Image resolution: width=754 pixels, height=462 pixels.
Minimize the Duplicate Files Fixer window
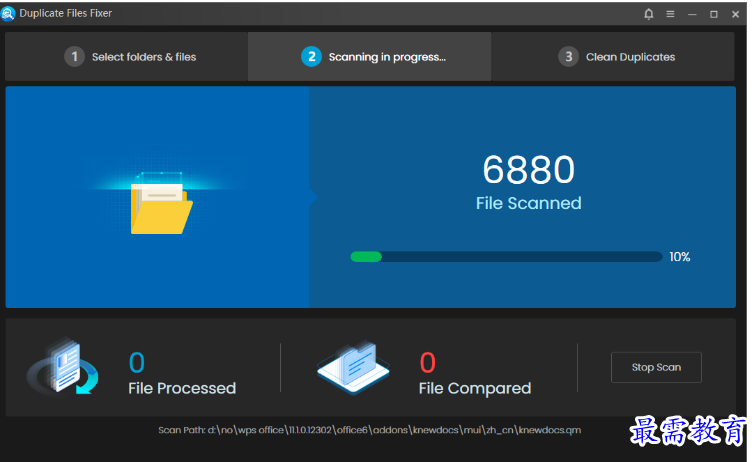(x=692, y=14)
